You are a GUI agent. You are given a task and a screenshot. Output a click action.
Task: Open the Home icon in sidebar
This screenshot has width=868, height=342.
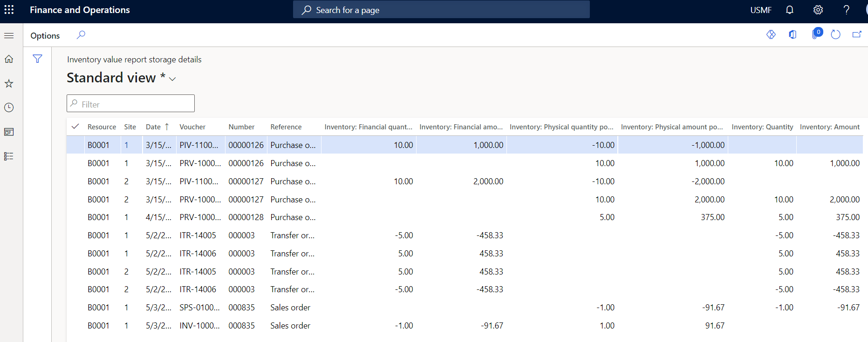[x=9, y=59]
